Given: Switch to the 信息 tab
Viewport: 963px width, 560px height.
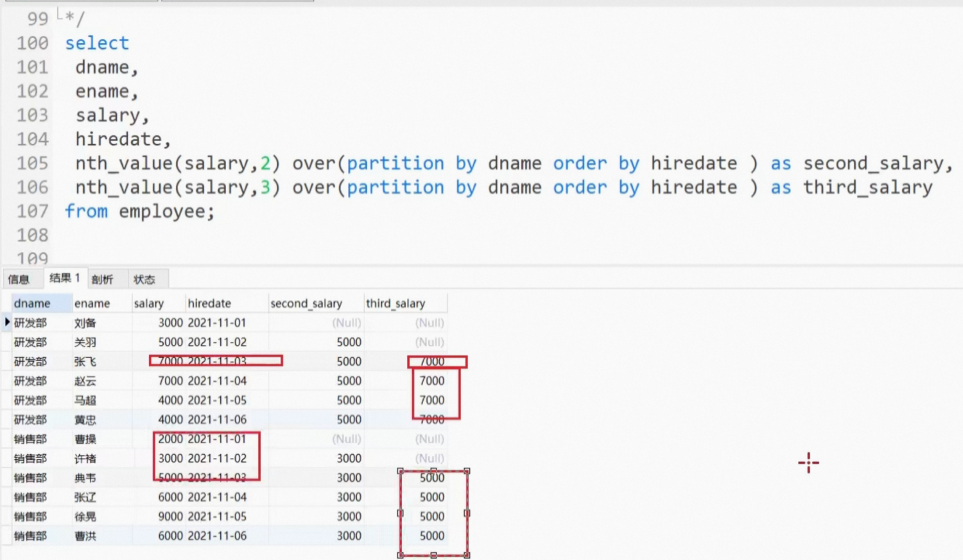Looking at the screenshot, I should pyautogui.click(x=19, y=279).
